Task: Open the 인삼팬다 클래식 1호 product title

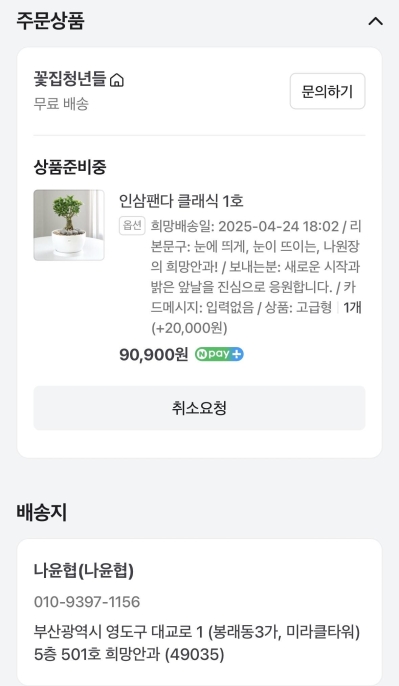Action: point(181,201)
